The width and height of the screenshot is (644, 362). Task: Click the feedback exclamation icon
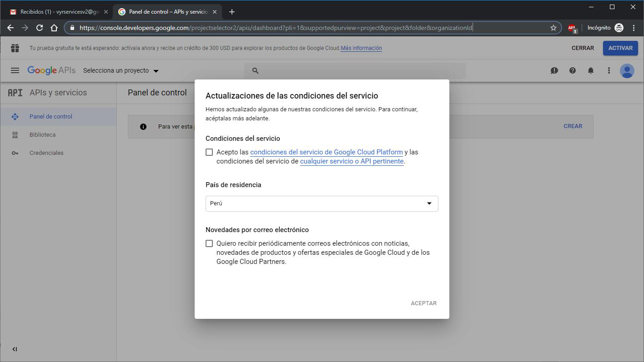tap(554, 70)
